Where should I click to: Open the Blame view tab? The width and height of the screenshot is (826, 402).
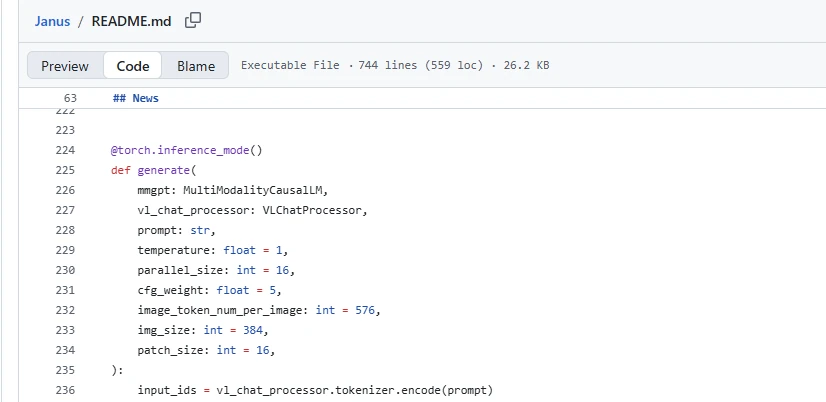pos(196,66)
